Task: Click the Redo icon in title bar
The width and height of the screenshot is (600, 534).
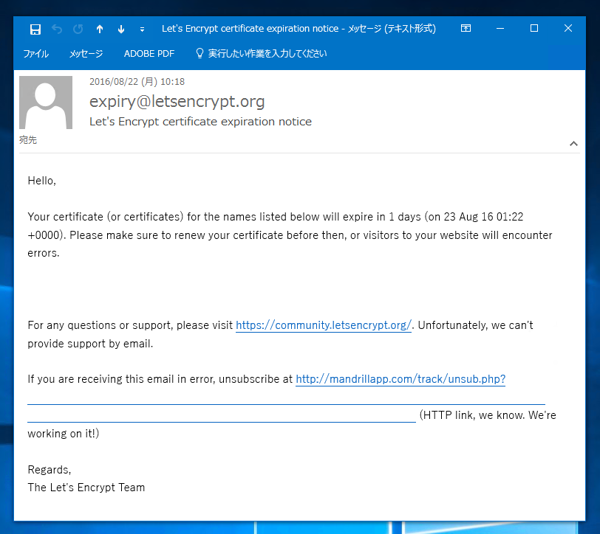Action: tap(78, 29)
